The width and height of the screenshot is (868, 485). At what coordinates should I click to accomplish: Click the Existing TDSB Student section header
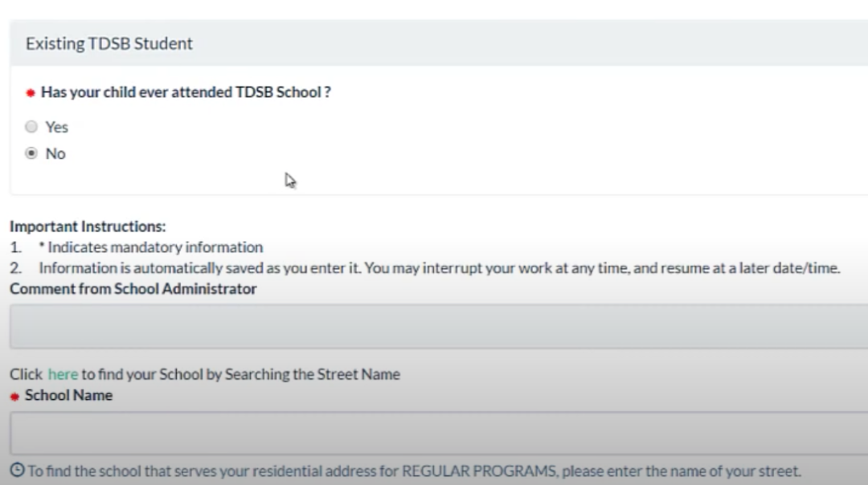click(109, 43)
